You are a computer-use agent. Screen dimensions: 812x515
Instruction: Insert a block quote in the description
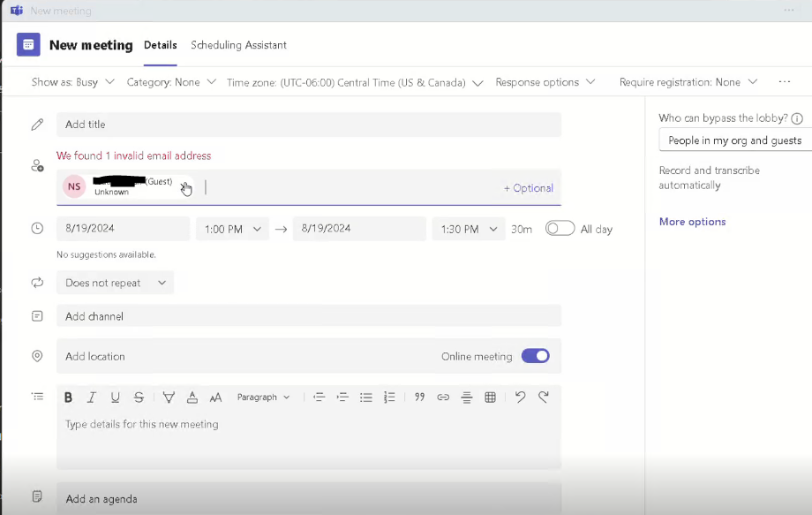tap(419, 397)
